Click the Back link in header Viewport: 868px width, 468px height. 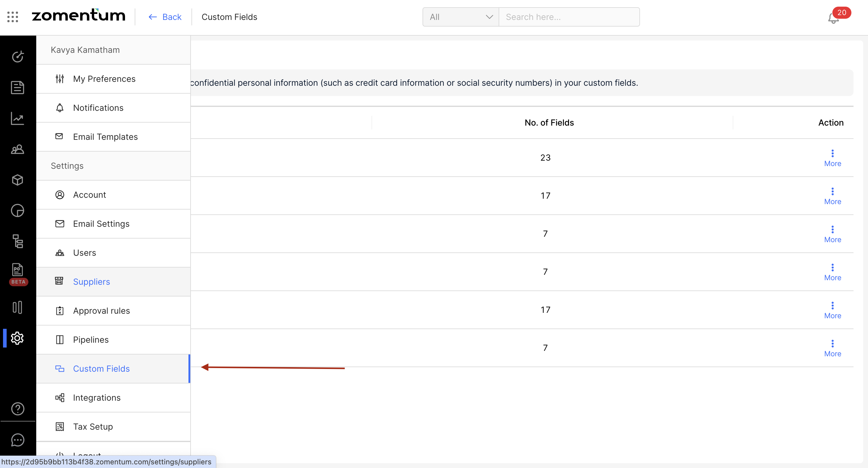pyautogui.click(x=165, y=17)
